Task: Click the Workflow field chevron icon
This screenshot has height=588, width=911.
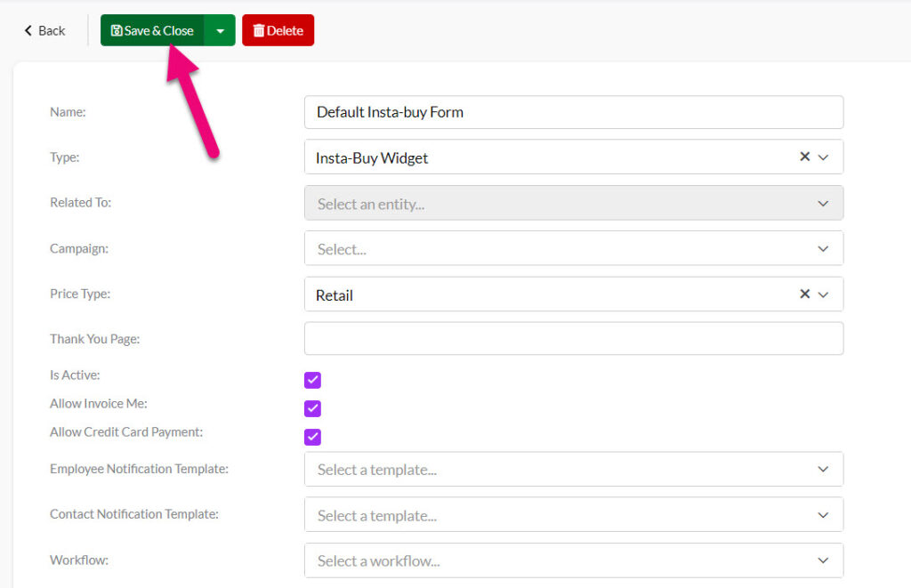Action: pyautogui.click(x=823, y=560)
